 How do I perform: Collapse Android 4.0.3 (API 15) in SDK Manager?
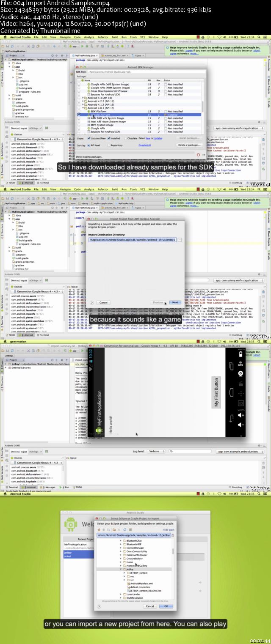[83, 108]
